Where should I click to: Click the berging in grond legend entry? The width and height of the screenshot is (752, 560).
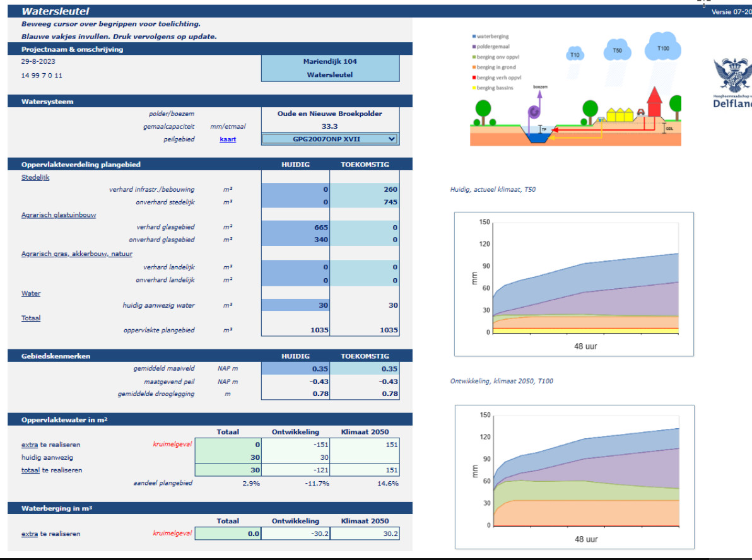(494, 67)
